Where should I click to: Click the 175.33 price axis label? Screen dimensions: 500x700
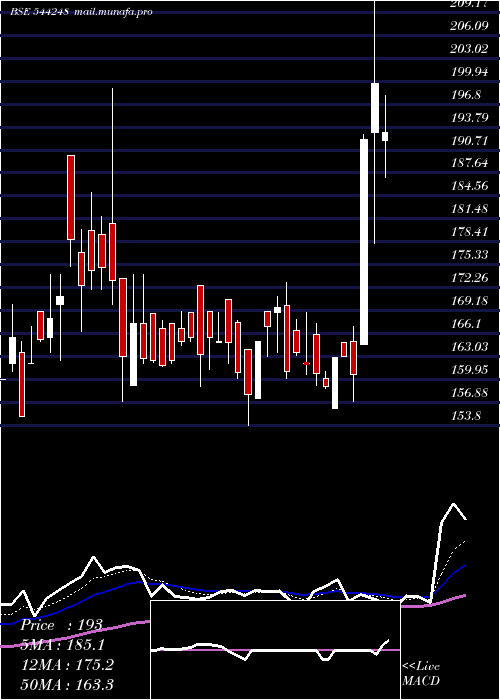[470, 255]
